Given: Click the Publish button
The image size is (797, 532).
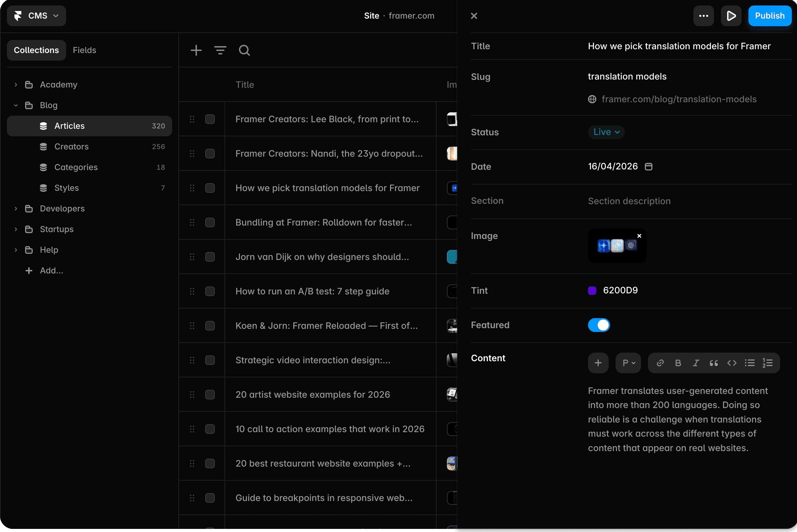Looking at the screenshot, I should [x=769, y=16].
